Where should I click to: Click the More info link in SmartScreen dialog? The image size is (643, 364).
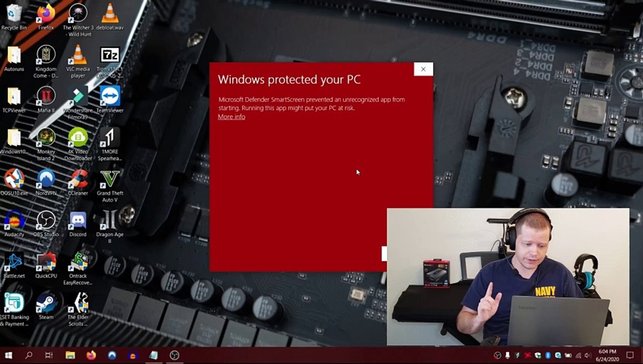pos(232,117)
